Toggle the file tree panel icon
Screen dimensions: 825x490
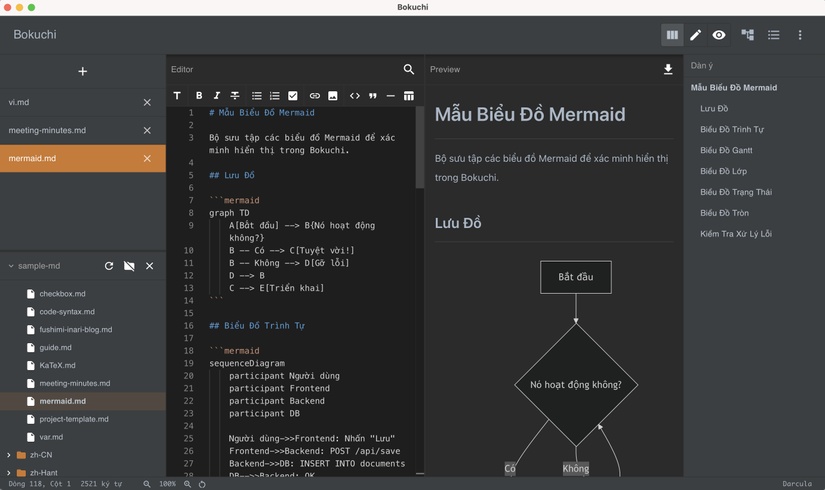point(747,35)
